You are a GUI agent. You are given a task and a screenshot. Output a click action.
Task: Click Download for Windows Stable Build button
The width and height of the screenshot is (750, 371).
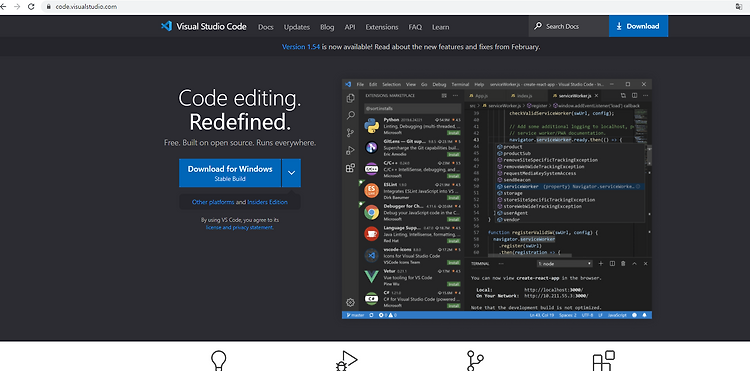[x=230, y=173]
